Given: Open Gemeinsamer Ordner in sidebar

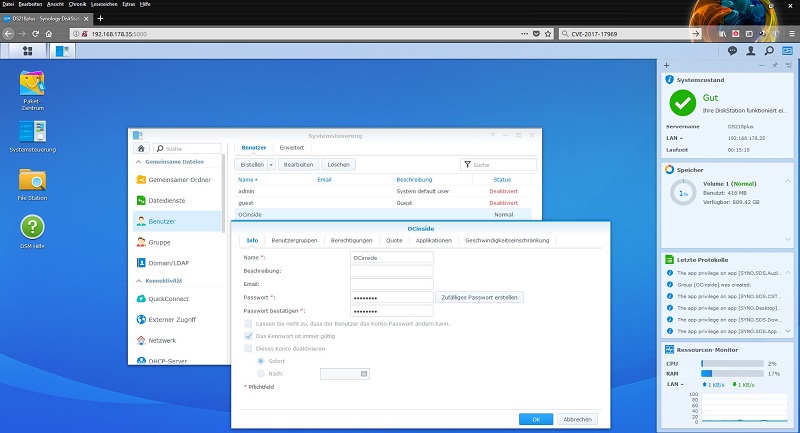Looking at the screenshot, I should coord(177,180).
